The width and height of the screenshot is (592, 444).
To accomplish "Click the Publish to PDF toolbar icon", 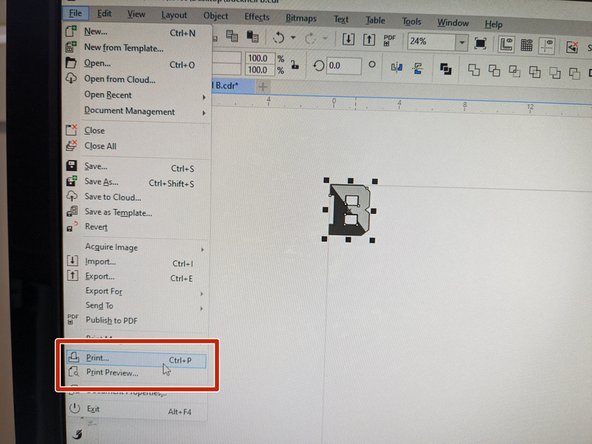I will coord(389,40).
